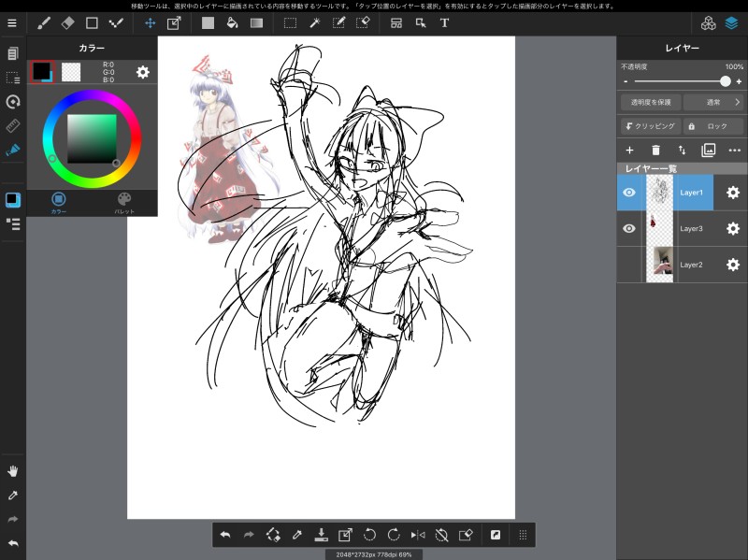Toggle 透明度を保護 option

pos(651,102)
